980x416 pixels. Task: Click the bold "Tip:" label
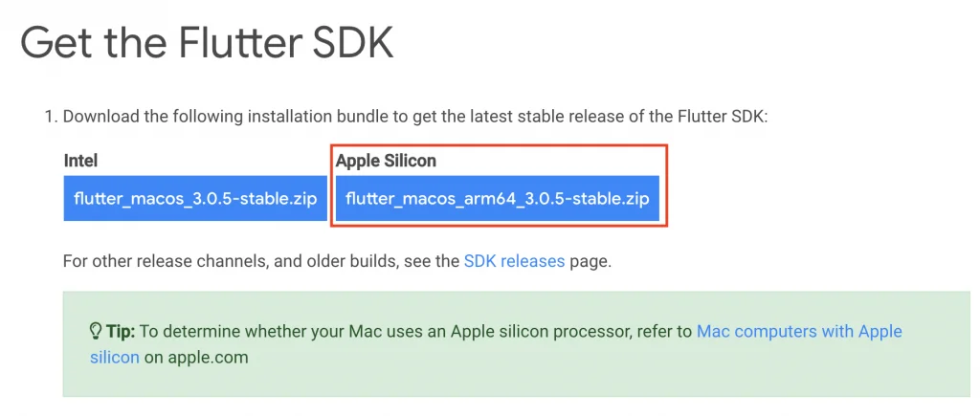[x=121, y=332]
